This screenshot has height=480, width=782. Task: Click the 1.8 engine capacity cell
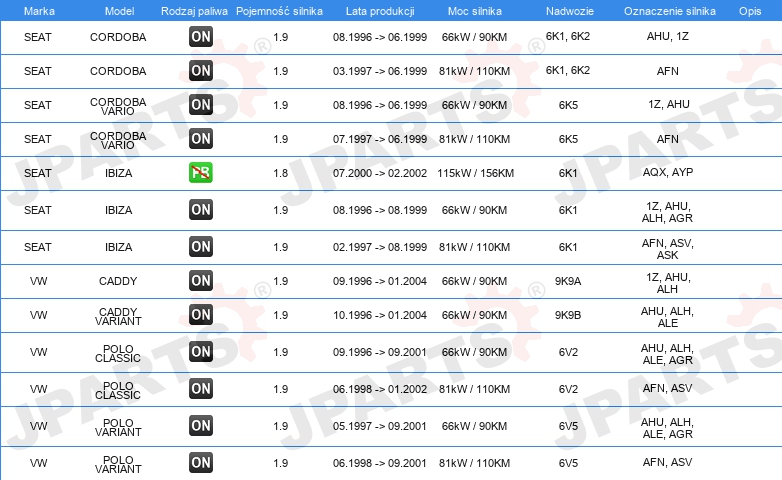pos(281,173)
